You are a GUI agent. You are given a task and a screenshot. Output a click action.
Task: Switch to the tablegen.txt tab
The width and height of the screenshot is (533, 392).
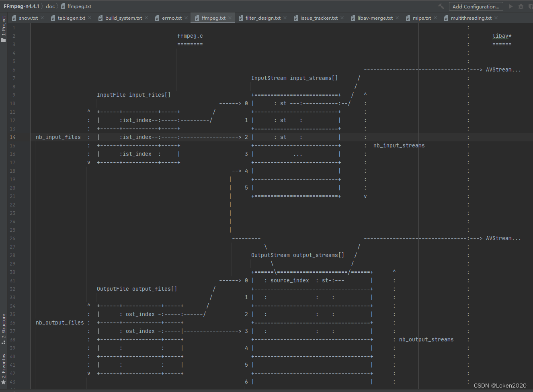71,18
